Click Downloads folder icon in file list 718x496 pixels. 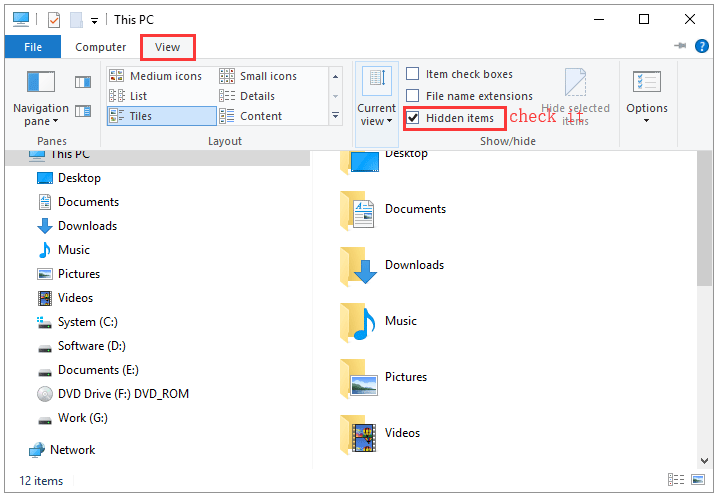click(359, 266)
